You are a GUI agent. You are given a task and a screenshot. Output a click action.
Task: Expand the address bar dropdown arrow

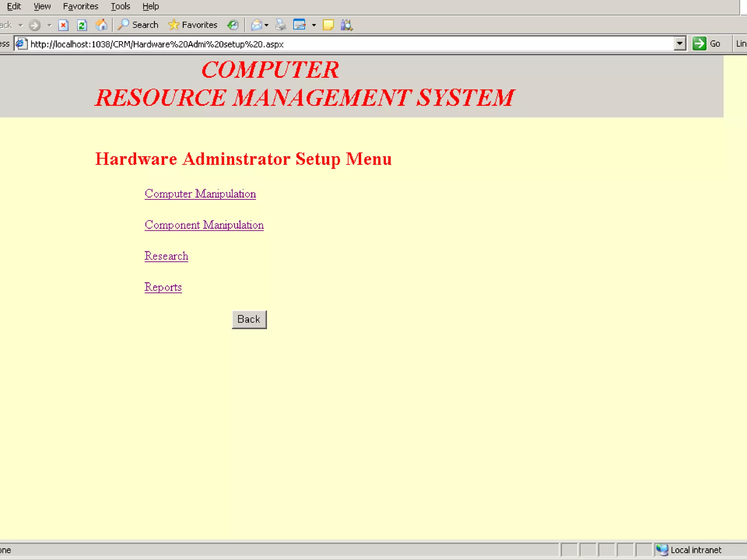680,44
